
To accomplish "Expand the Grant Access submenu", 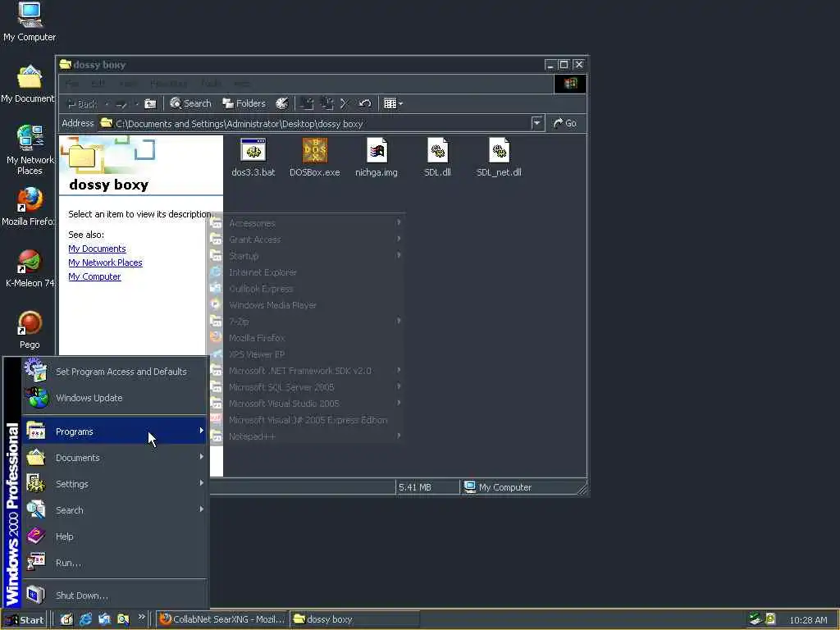I will click(305, 240).
